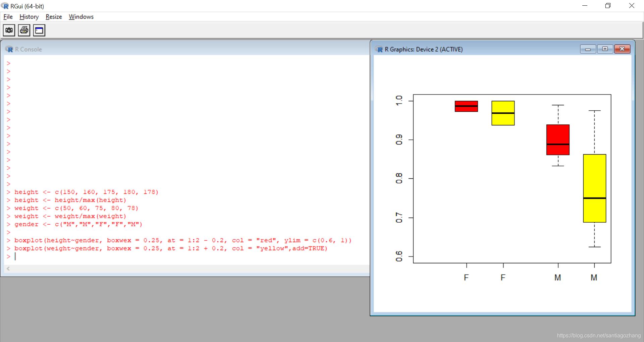Click the line 'gender <- c("M","M","F","F","M")'
This screenshot has height=342, width=644.
tap(78, 224)
